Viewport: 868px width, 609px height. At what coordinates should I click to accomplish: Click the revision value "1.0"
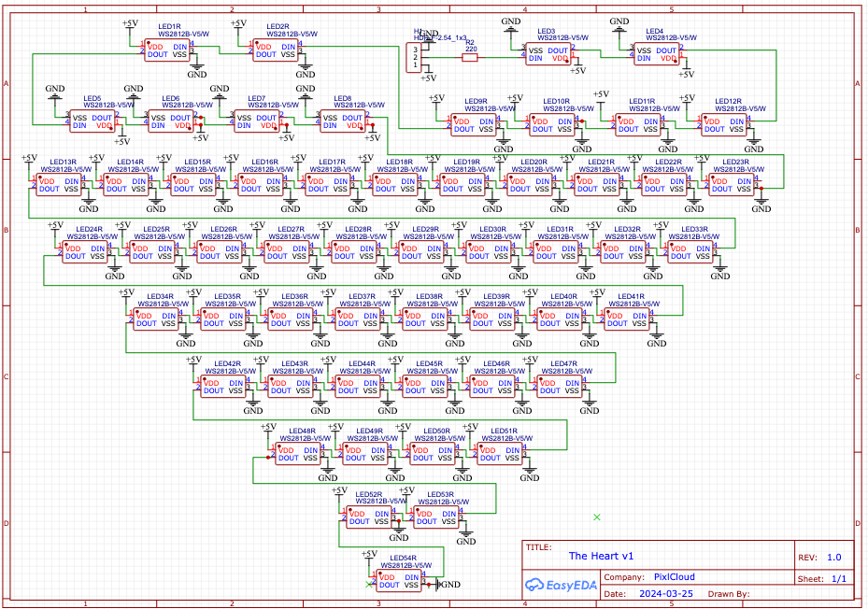pos(834,558)
